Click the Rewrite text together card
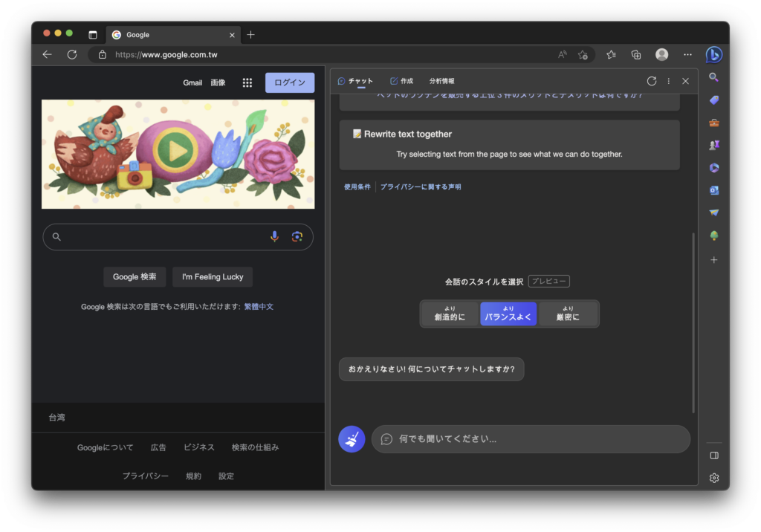This screenshot has width=761, height=532. (509, 145)
